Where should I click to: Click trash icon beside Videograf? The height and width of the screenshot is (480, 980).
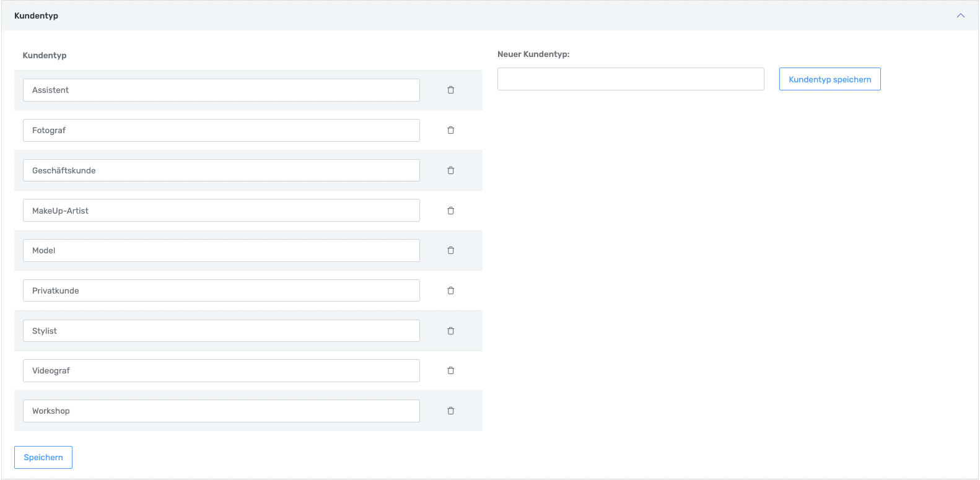click(450, 370)
